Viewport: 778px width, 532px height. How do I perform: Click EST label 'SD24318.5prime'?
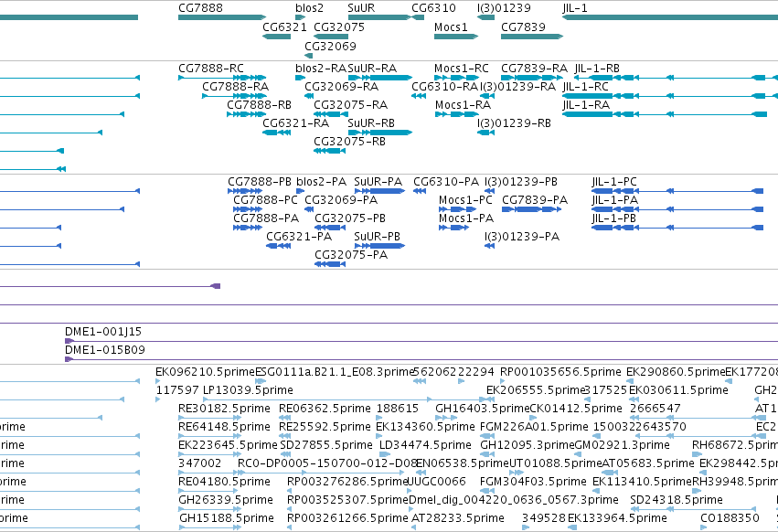pos(677,500)
